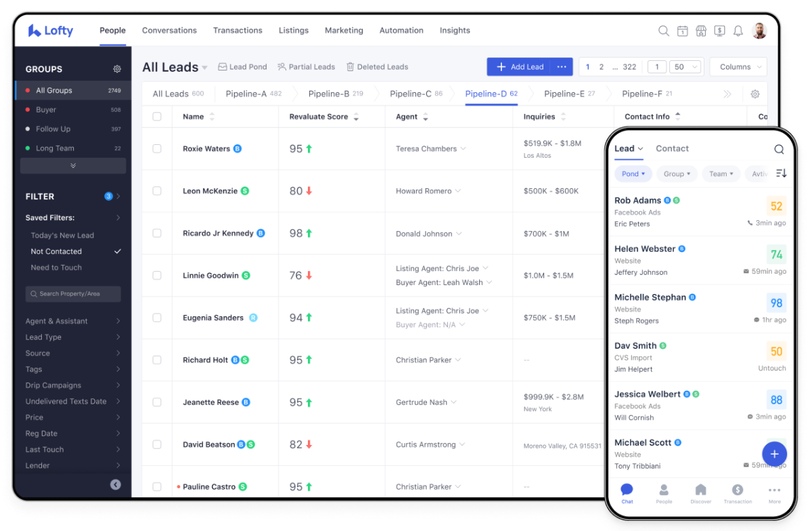Viewport: 812px width, 531px height.
Task: Click phone search magnifier icon
Action: pos(779,149)
